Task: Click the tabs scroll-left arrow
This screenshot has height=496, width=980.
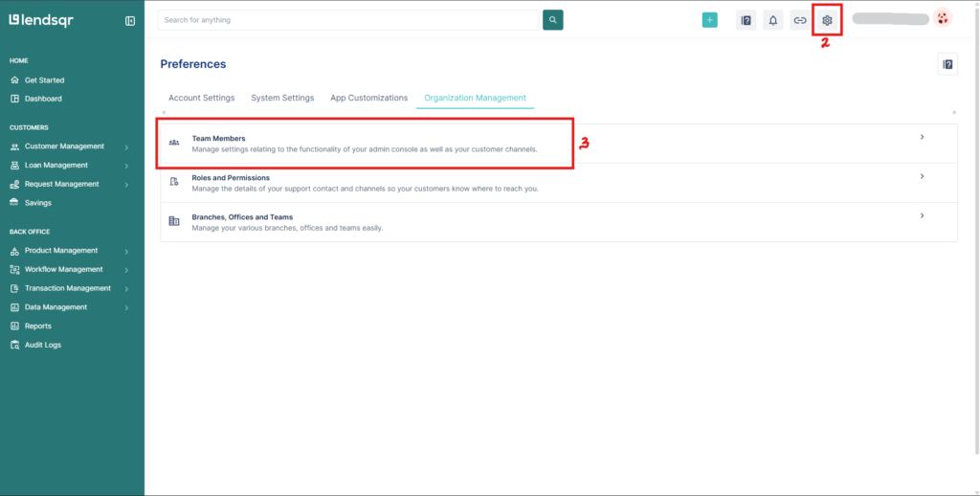Action: pyautogui.click(x=164, y=112)
